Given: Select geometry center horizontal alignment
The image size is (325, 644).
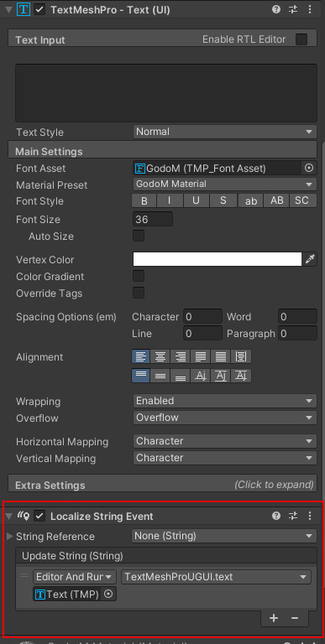Looking at the screenshot, I should click(x=241, y=356).
